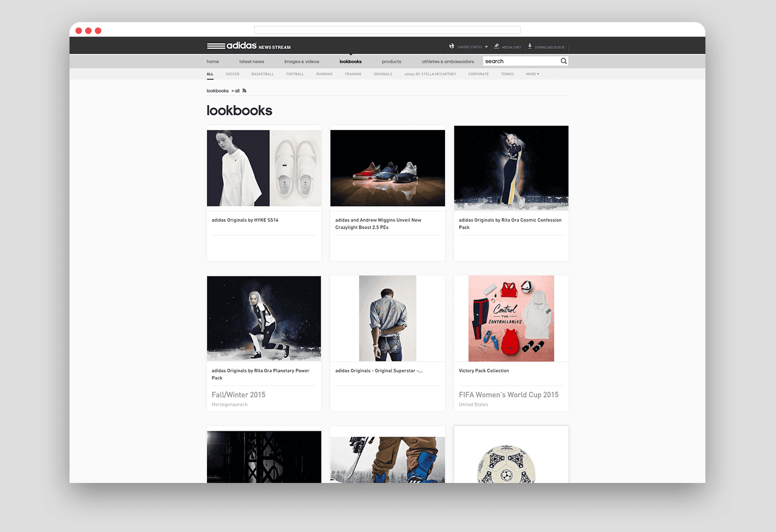Open the Media Cart icon
This screenshot has height=532, width=776.
(497, 46)
